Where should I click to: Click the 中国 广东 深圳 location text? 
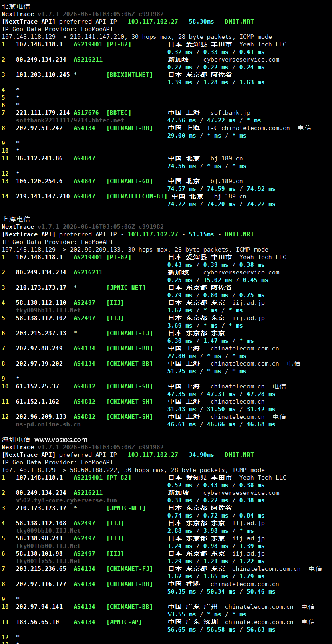(x=193, y=622)
